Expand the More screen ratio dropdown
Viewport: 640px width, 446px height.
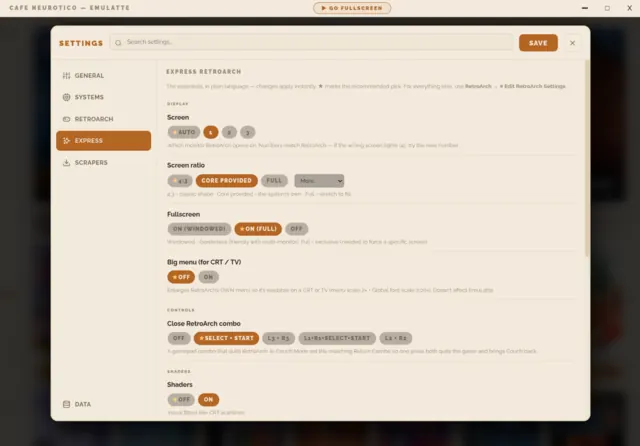[x=319, y=180]
